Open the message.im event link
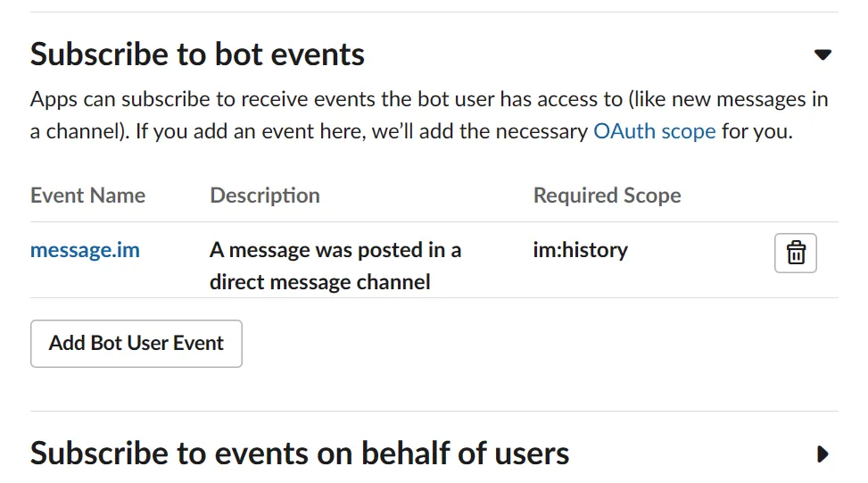 pyautogui.click(x=85, y=250)
